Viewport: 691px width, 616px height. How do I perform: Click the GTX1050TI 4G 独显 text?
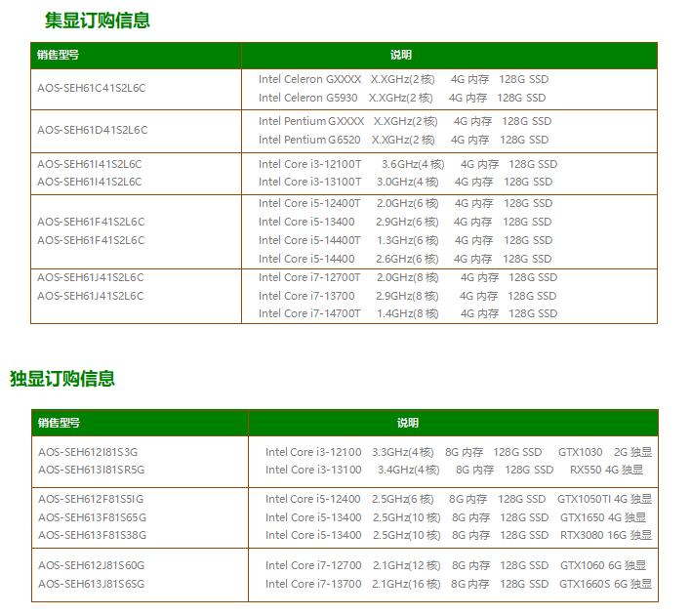tap(605, 499)
